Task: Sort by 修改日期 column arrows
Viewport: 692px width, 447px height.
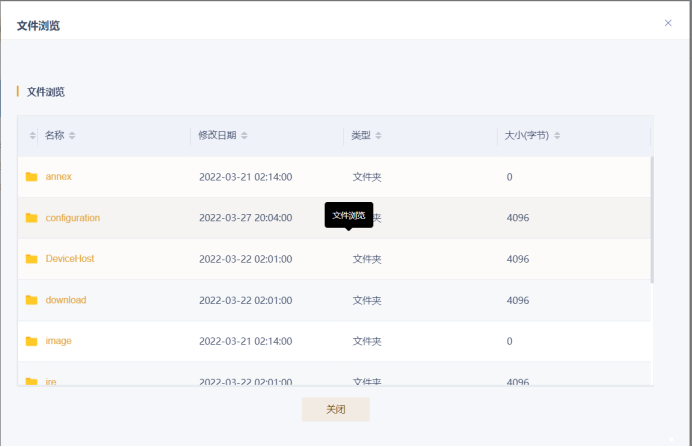Action: click(245, 136)
